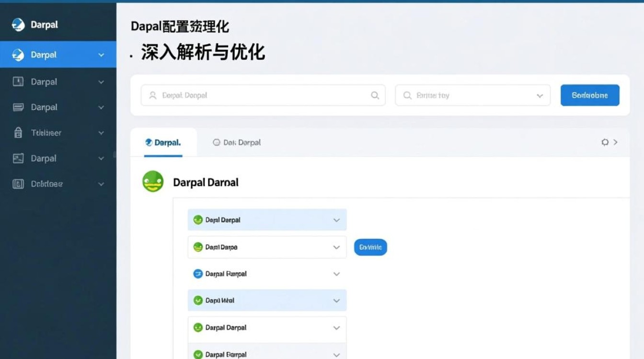644x359 pixels.
Task: Click the blue globe icon on Darpal Ranpal row
Action: 198,274
